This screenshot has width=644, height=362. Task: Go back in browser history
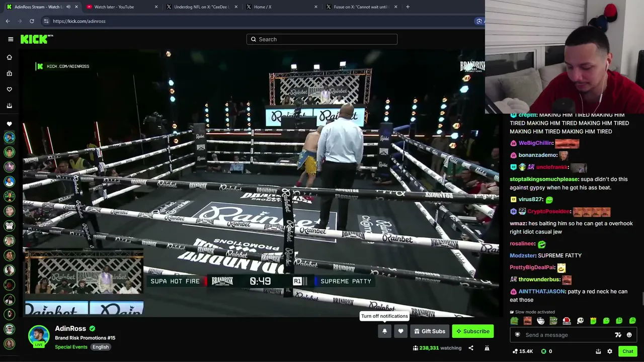8,21
